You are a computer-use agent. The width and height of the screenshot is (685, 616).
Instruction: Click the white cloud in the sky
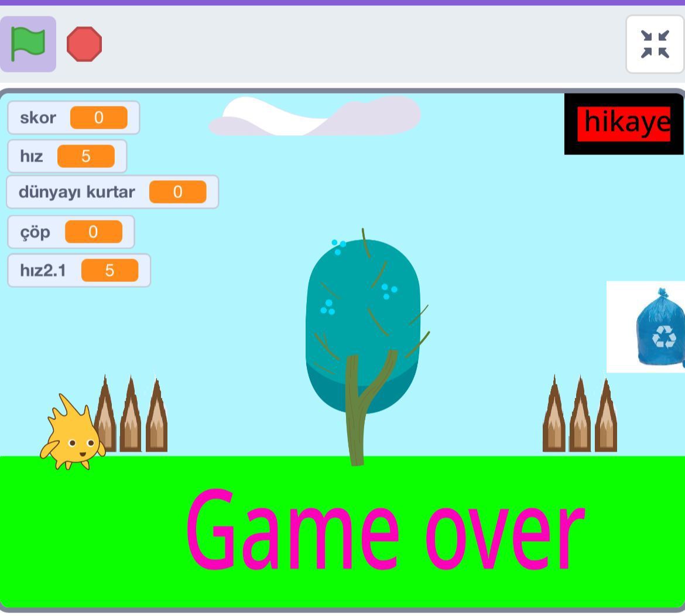click(314, 116)
